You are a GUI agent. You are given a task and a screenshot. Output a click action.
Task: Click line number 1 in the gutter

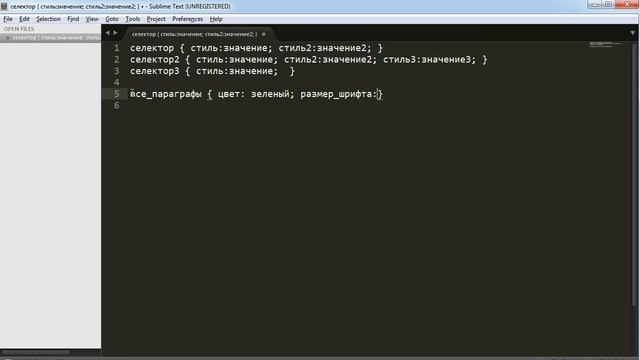117,48
